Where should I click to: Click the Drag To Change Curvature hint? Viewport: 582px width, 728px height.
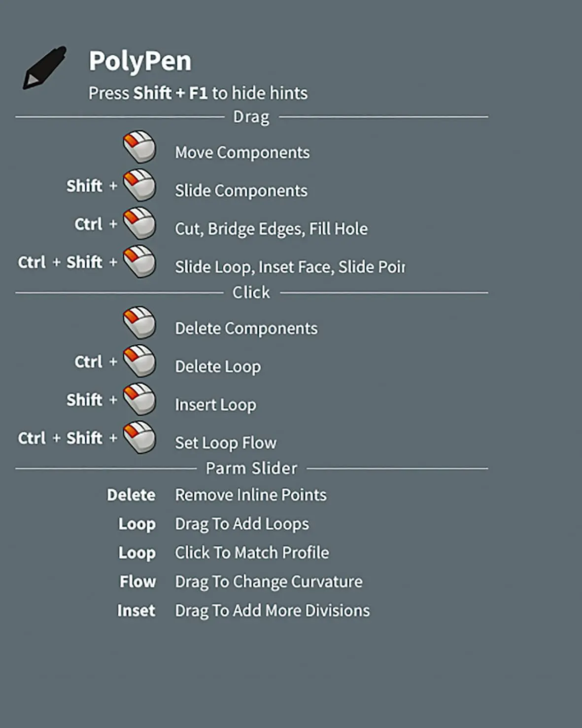coord(269,582)
